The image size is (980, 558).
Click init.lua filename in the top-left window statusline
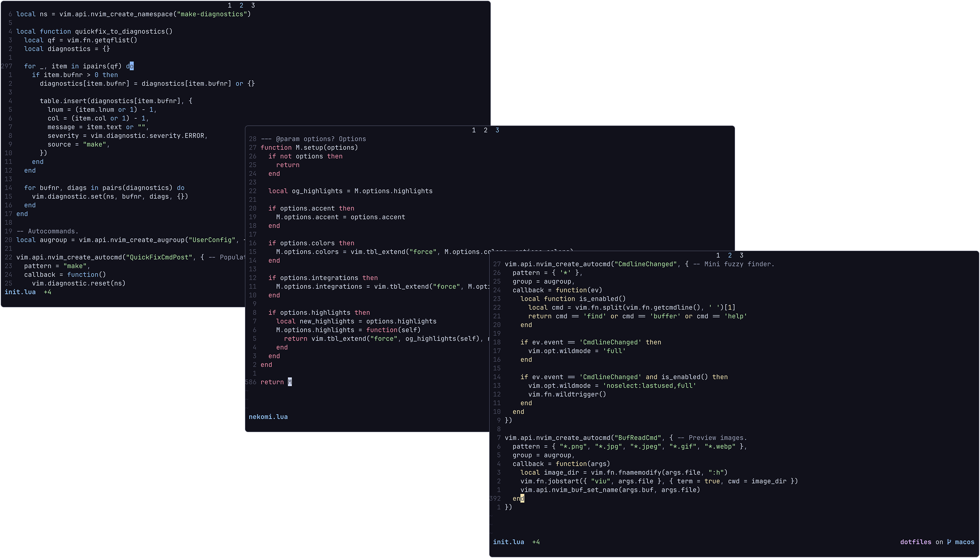(x=20, y=292)
